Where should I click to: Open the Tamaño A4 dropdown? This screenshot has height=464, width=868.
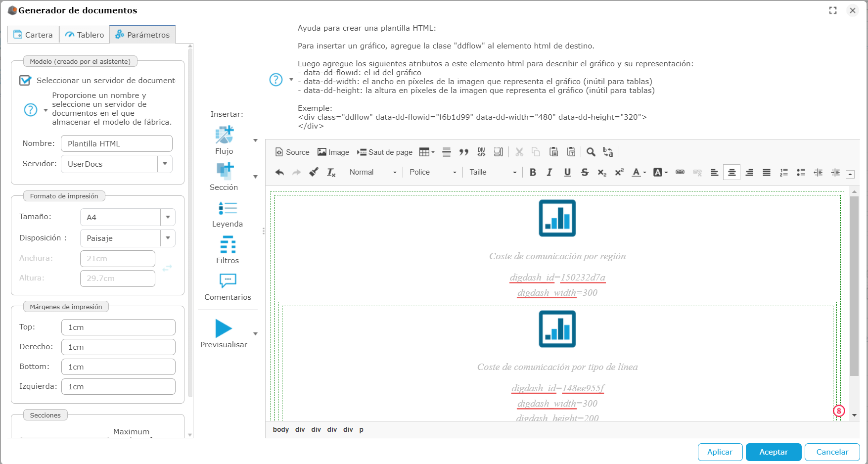click(168, 217)
